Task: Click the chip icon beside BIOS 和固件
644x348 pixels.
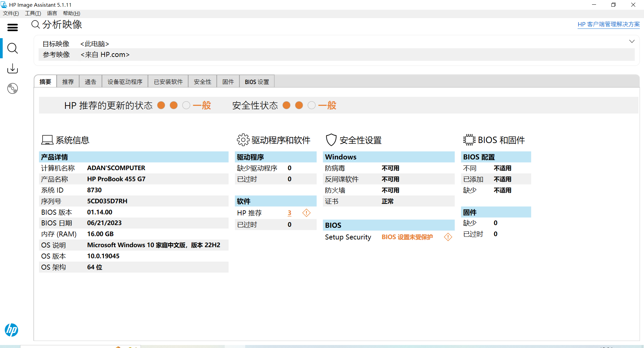Action: 469,140
